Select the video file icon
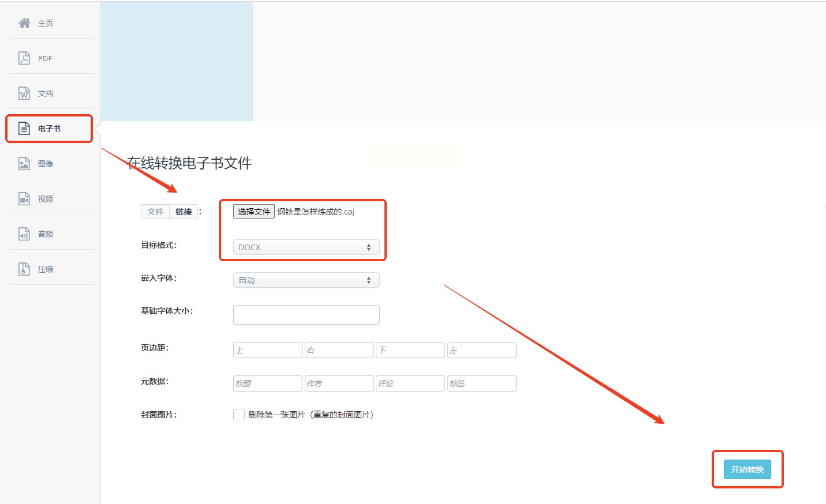Viewport: 826px width, 504px height. (24, 199)
